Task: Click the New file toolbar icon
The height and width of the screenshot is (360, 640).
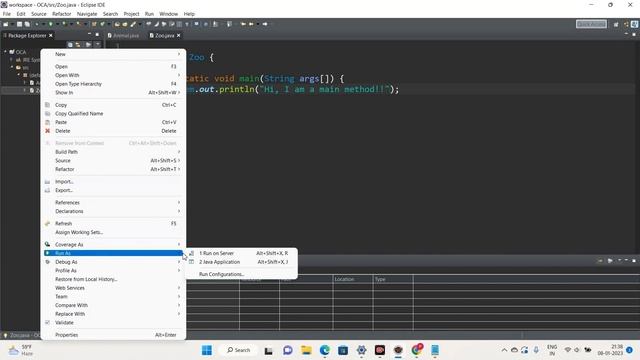Action: 6,24
